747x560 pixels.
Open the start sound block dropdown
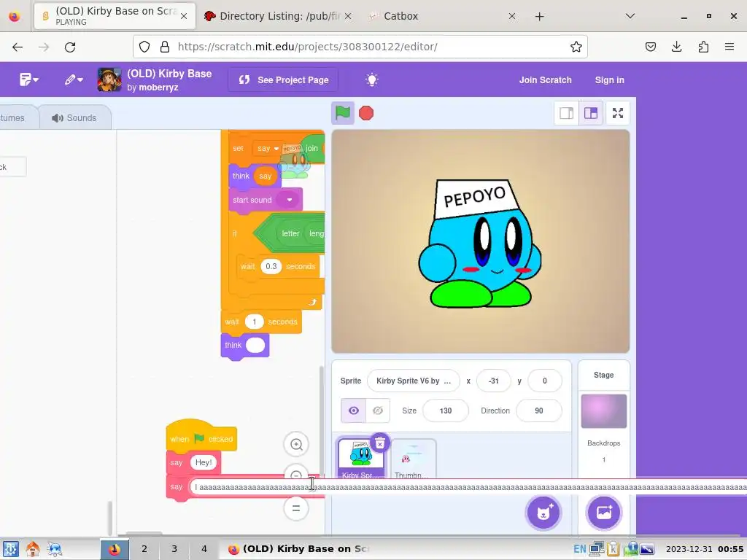click(289, 200)
